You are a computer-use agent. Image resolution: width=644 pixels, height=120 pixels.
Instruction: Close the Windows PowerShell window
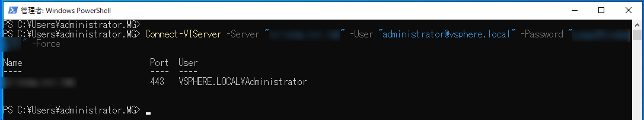(628, 10)
